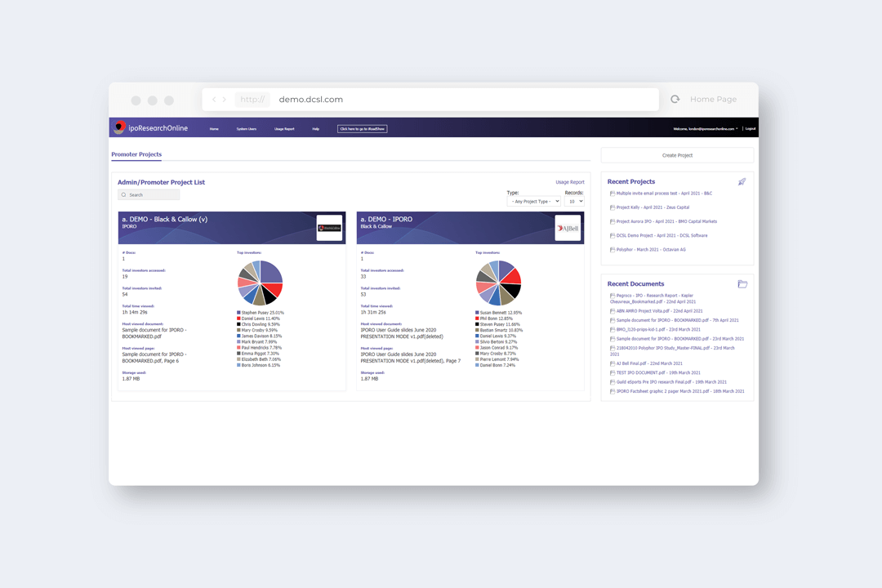Open 'ABN AMRO Project Volta.pdf' document
Image resolution: width=882 pixels, height=588 pixels.
click(659, 311)
